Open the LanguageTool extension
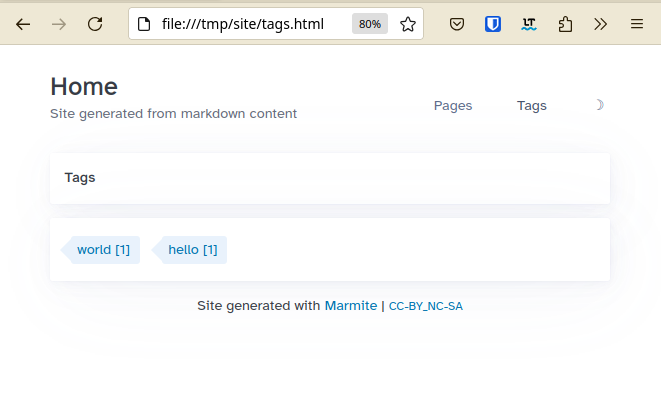The width and height of the screenshot is (661, 416). [x=529, y=24]
